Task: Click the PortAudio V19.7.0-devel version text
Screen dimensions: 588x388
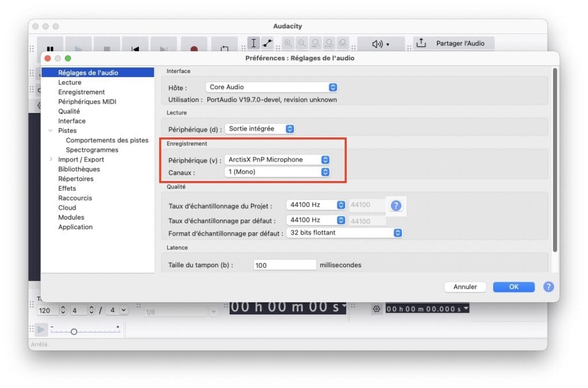Action: point(272,100)
